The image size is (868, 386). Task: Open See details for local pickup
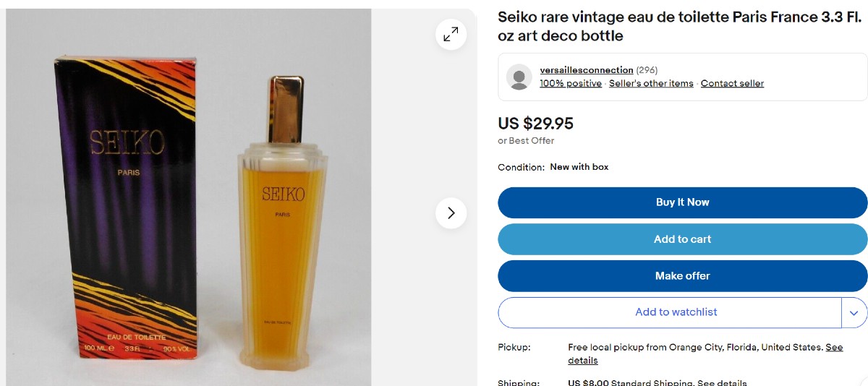tap(833, 348)
